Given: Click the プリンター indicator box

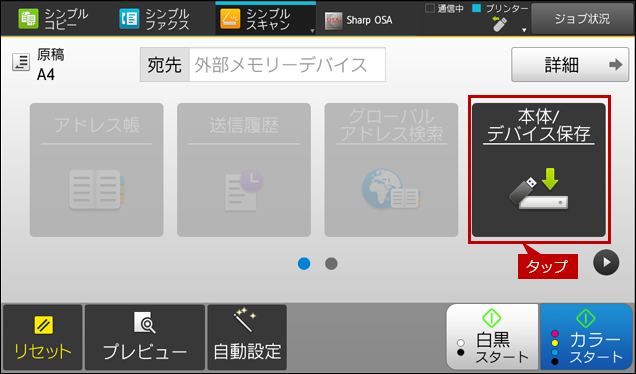Looking at the screenshot, I should (x=477, y=8).
